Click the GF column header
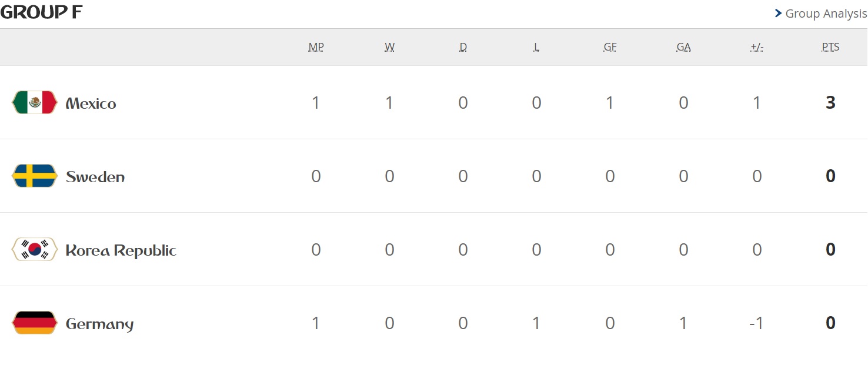 pos(610,47)
